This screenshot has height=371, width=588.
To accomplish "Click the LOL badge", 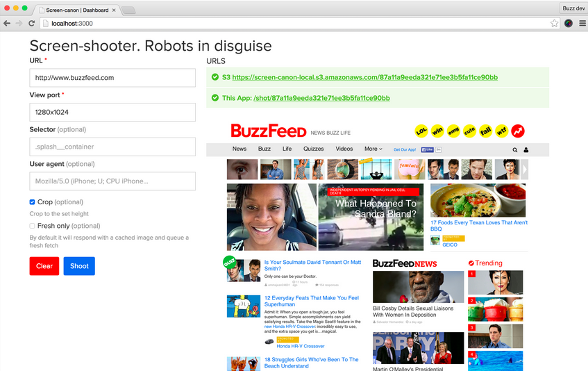I will click(x=421, y=131).
